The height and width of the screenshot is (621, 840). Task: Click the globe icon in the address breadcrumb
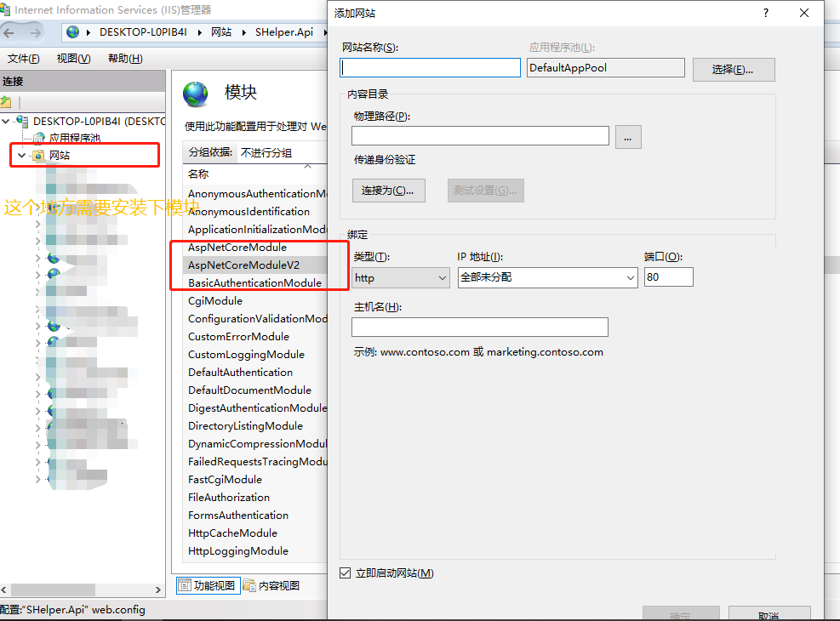73,32
